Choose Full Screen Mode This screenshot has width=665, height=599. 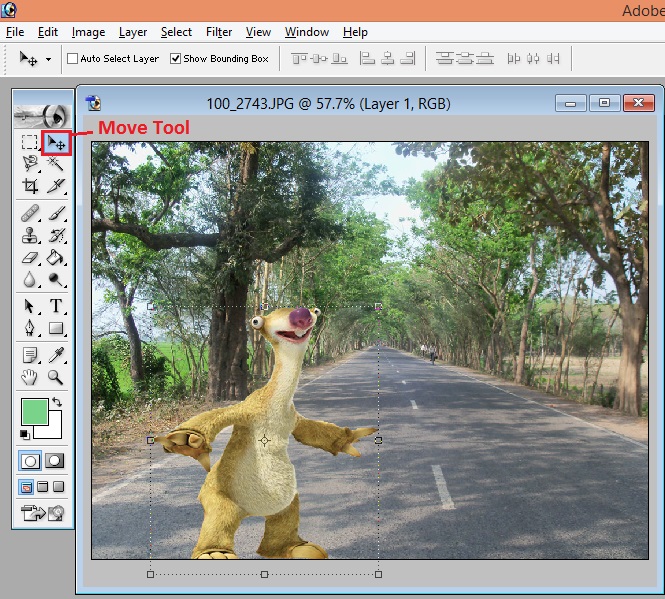59,487
